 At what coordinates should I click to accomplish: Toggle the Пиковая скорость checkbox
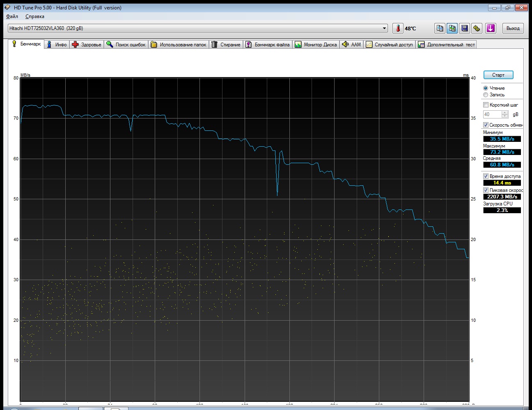pyautogui.click(x=486, y=190)
